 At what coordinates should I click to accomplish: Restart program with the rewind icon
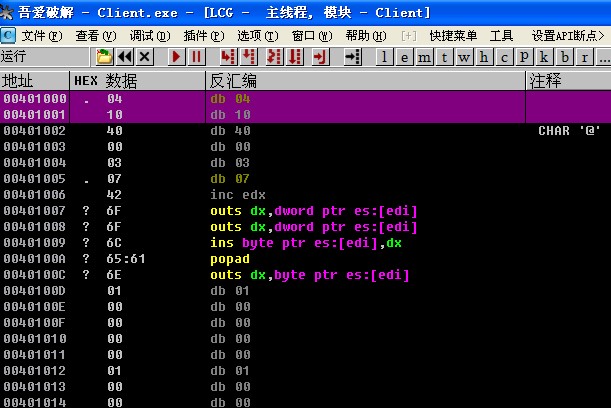point(125,57)
